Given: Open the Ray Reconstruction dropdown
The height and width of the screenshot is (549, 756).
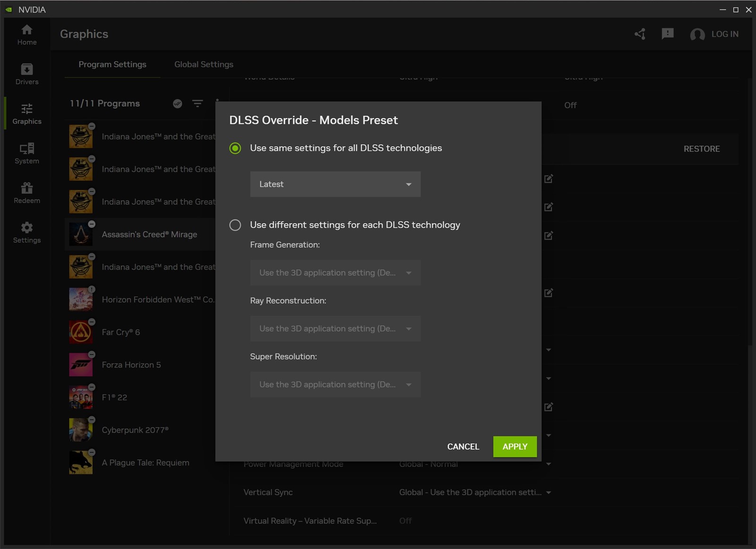Looking at the screenshot, I should tap(335, 328).
